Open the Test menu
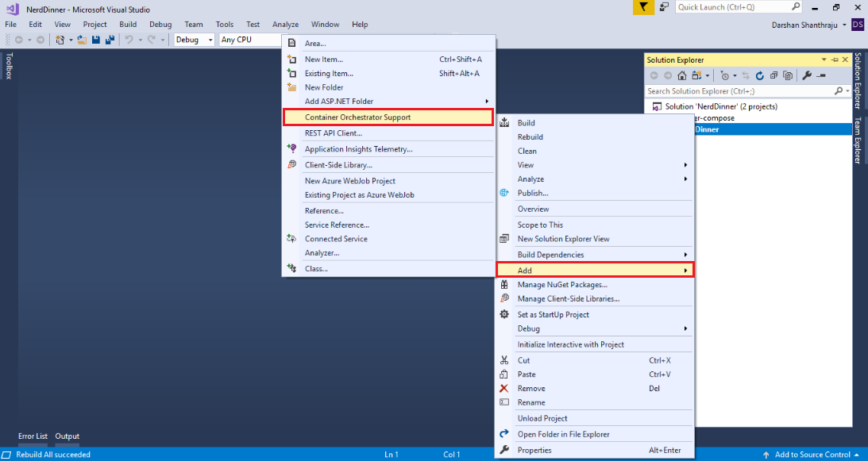The height and width of the screenshot is (461, 868). click(x=253, y=25)
